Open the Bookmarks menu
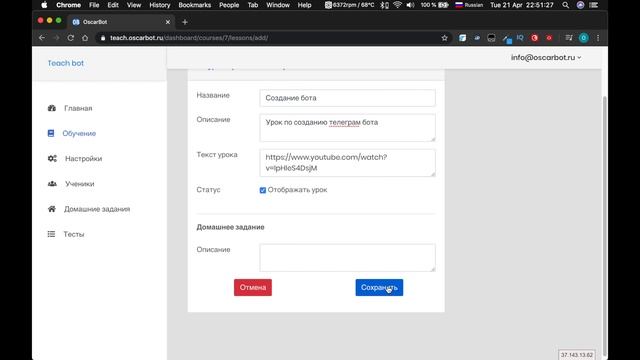This screenshot has width=640, height=360. [195, 5]
